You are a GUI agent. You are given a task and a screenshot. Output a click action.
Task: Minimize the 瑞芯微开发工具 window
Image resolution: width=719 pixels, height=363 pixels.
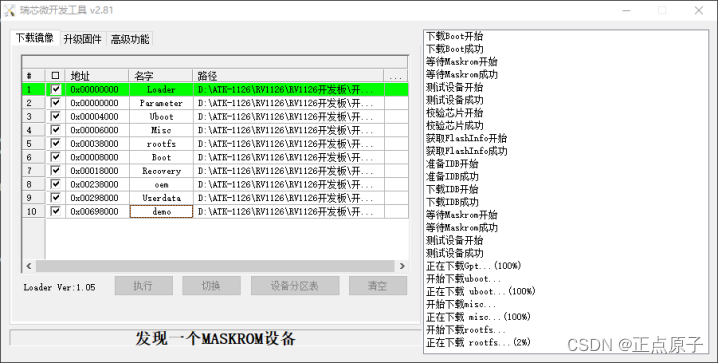pos(626,11)
